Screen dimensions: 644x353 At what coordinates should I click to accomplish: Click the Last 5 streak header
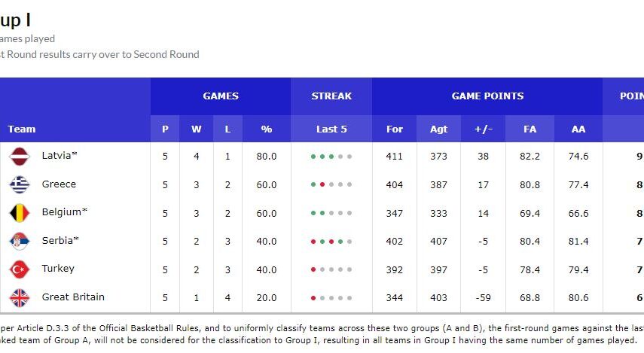(x=331, y=129)
